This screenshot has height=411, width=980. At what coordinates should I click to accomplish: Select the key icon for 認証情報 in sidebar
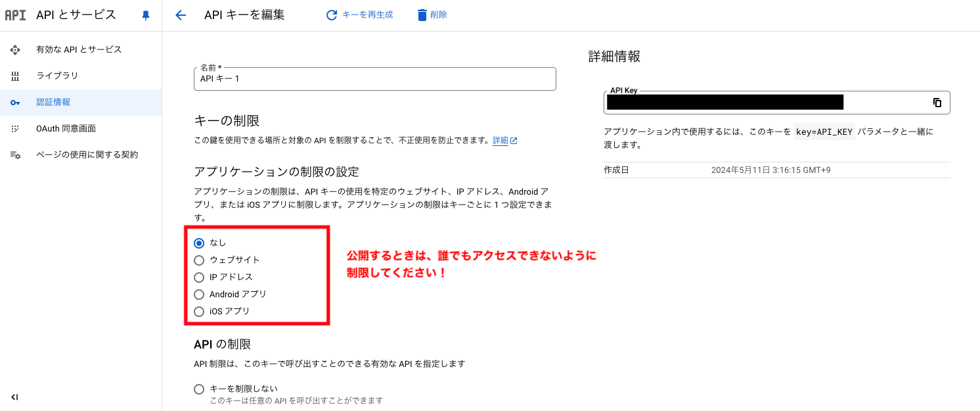click(x=14, y=103)
